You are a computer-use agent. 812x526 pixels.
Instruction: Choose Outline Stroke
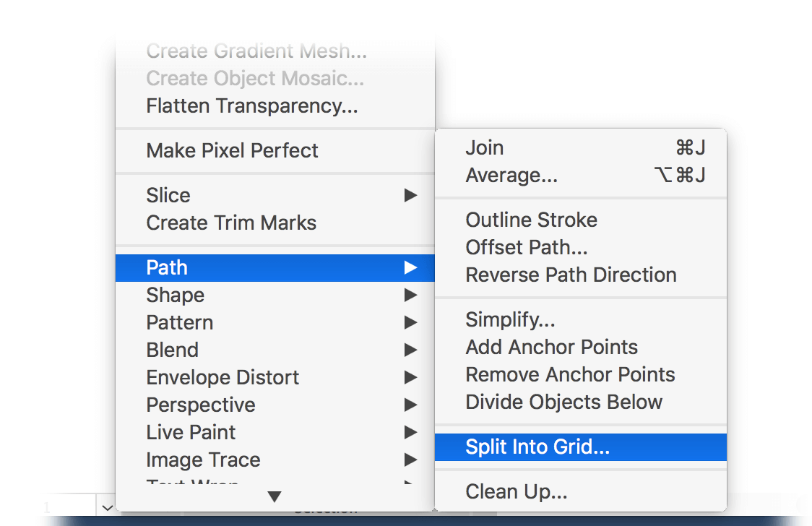[581, 220]
